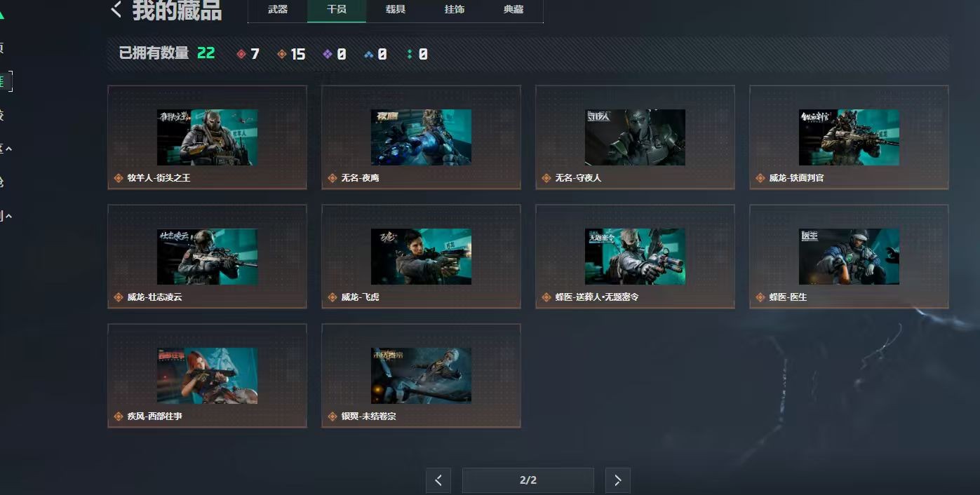Viewport: 980px width, 495px height.
Task: Click the rarity icon beside 疾风-西部往事
Action: point(119,416)
